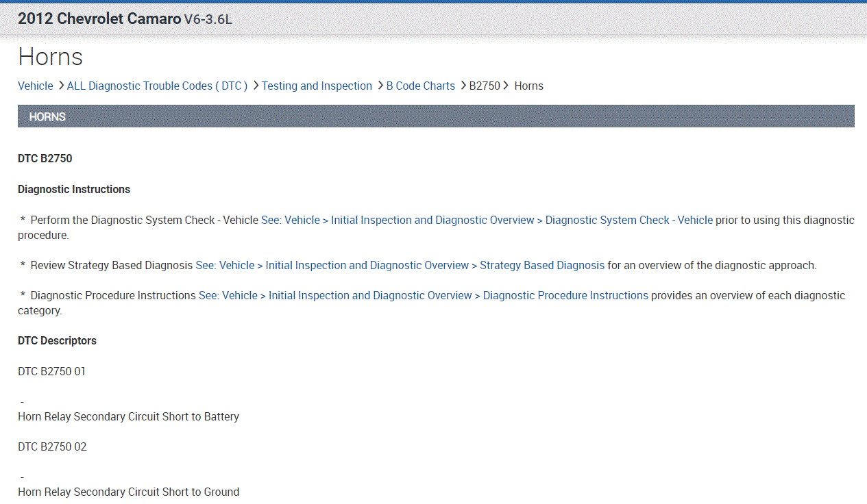Select the text DTC B2750 02
The width and height of the screenshot is (867, 504).
pos(52,446)
